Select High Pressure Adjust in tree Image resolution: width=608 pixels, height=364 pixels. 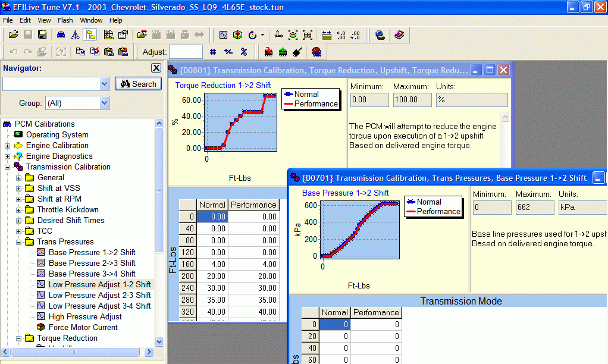85,316
